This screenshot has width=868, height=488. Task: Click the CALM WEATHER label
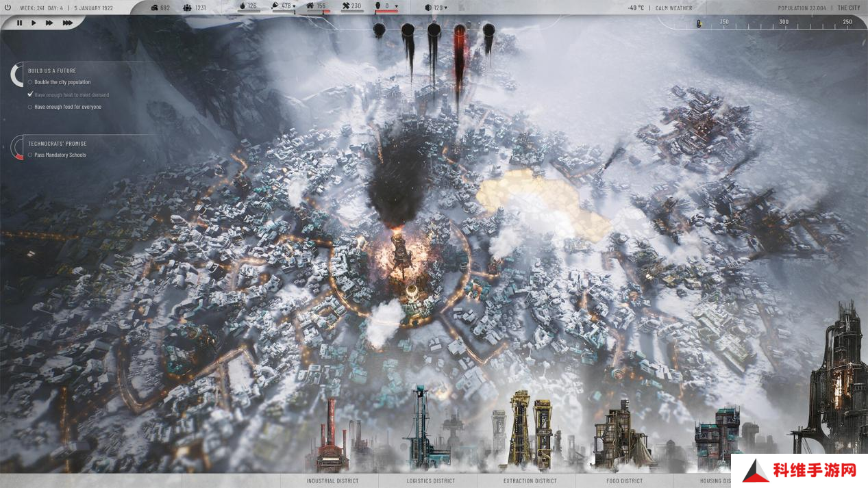pyautogui.click(x=674, y=8)
